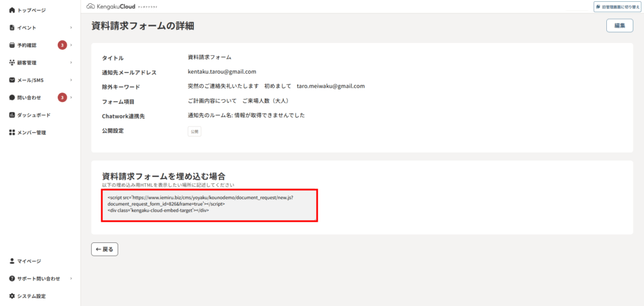Click the 公開設定 label

coord(113,131)
